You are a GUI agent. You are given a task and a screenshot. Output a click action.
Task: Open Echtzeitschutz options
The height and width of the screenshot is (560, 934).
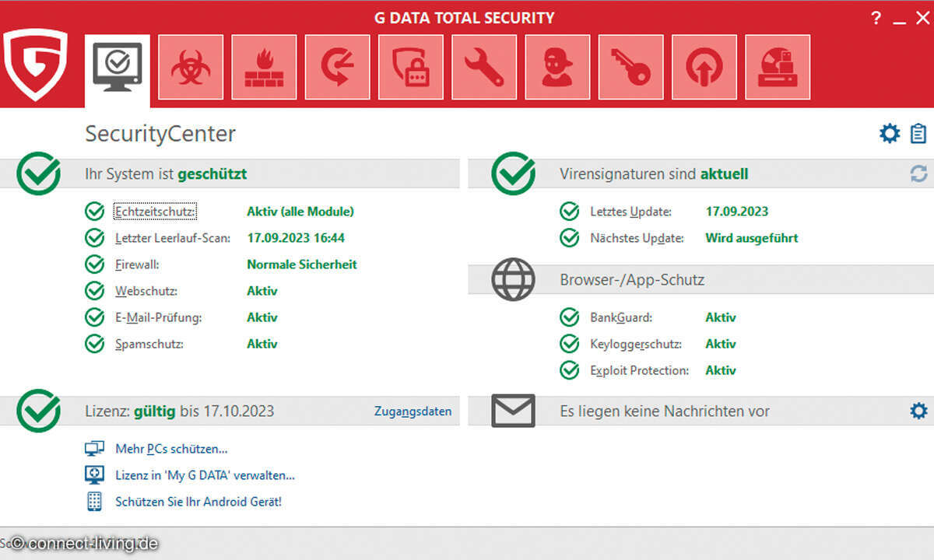tap(156, 212)
